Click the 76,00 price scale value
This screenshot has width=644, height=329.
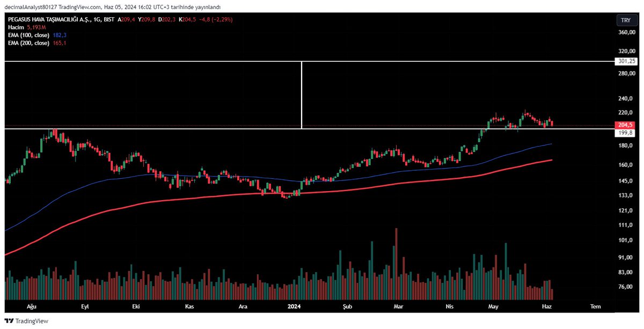(626, 287)
